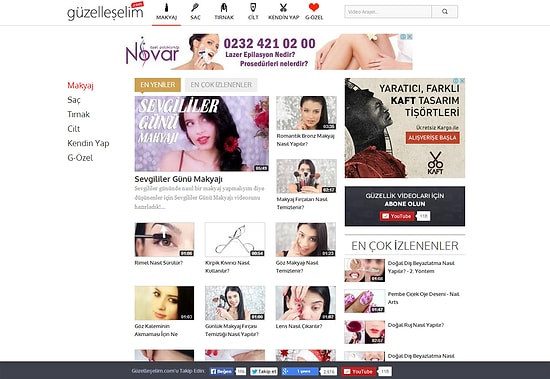This screenshot has width=550, height=379.
Task: Select the Saç hairbrush icon in top navigation
Action: pos(195,7)
